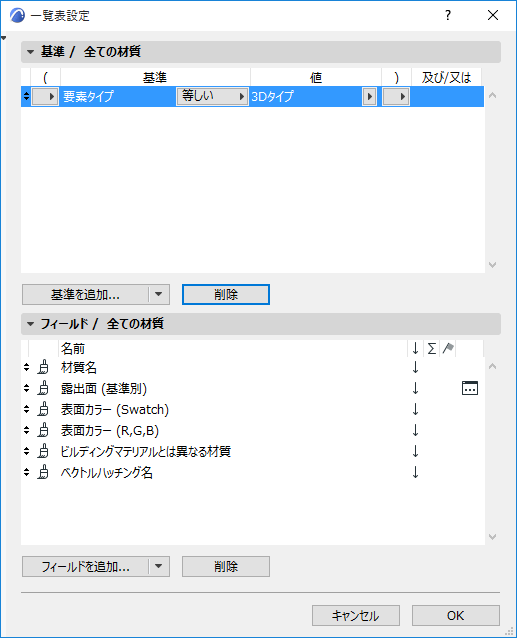This screenshot has height=638, width=517.
Task: Click fields list scroll up arrow
Action: pyautogui.click(x=493, y=367)
